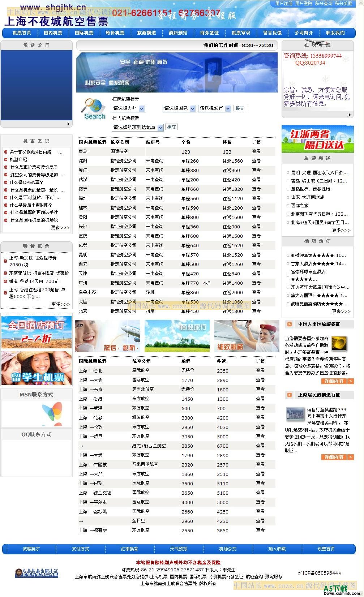Click the 细致服务 promo image
Screen dimensions: 364x597
point(247,336)
